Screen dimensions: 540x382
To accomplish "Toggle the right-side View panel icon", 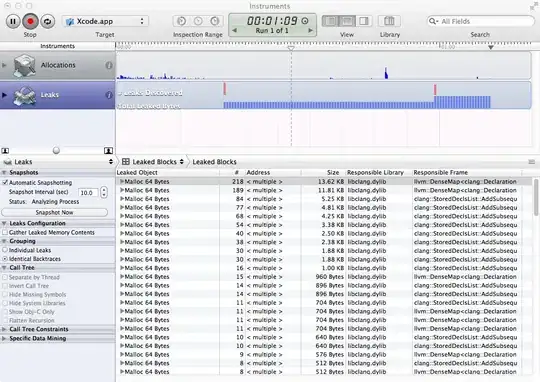I will [364, 21].
